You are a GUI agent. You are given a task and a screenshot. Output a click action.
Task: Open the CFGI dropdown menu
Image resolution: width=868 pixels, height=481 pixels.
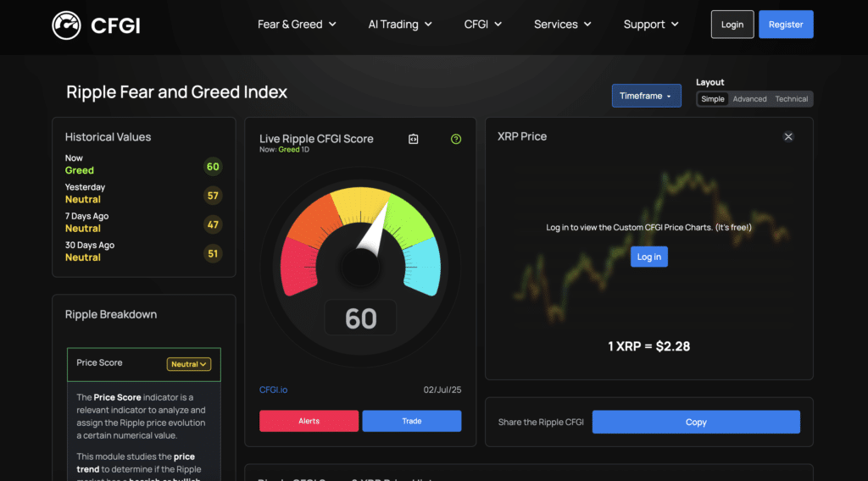coord(482,25)
